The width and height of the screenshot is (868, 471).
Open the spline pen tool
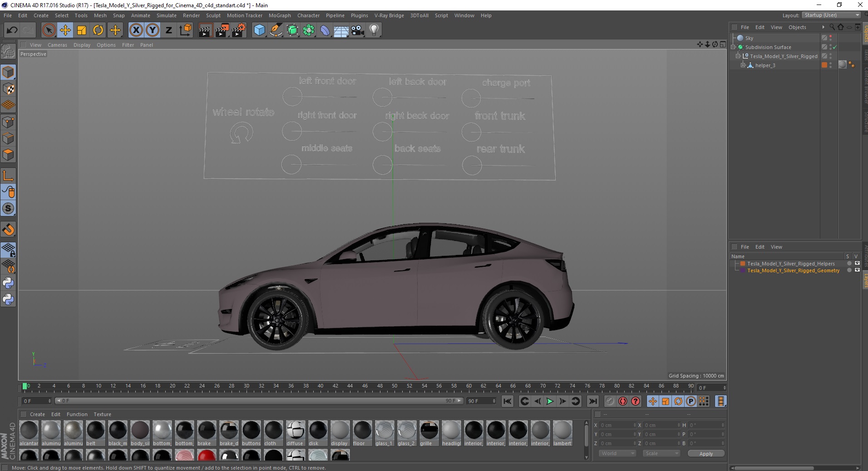coord(276,30)
